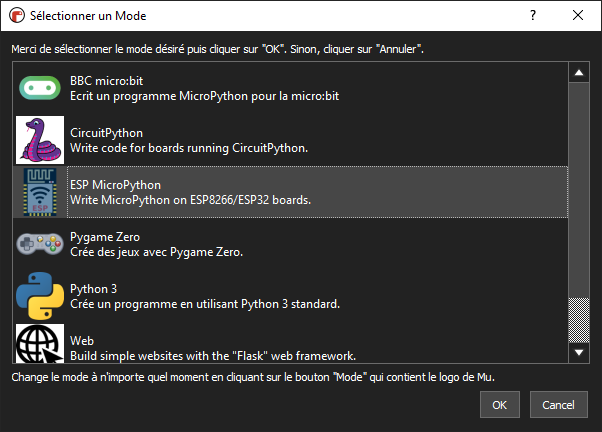602x432 pixels.
Task: Select the "Web" Flask mode description
Action: [x=213, y=355]
